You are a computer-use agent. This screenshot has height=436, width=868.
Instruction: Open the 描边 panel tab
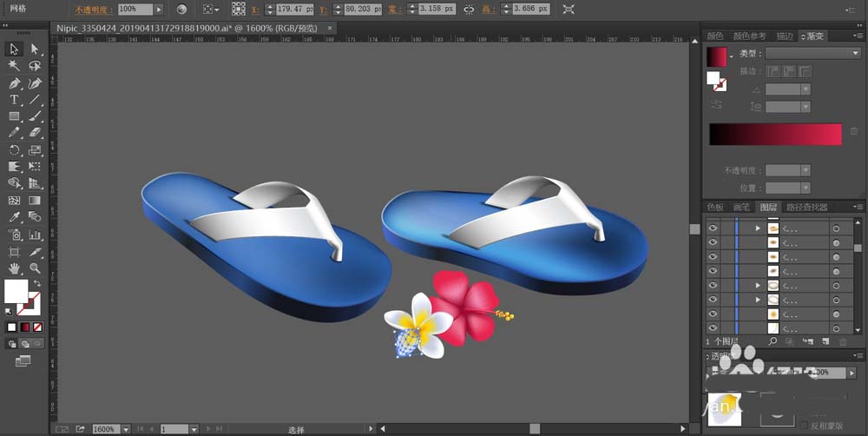click(785, 36)
